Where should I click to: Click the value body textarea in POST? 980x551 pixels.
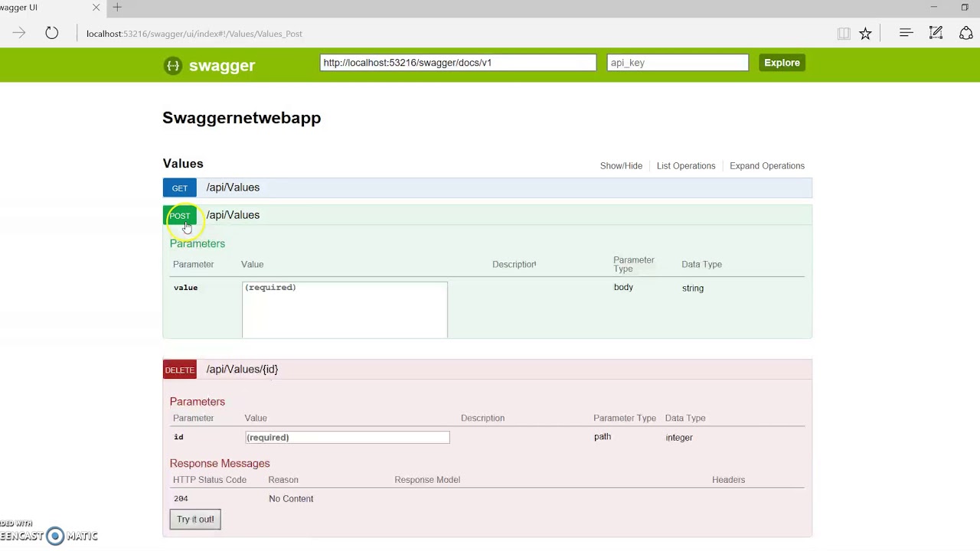point(345,309)
